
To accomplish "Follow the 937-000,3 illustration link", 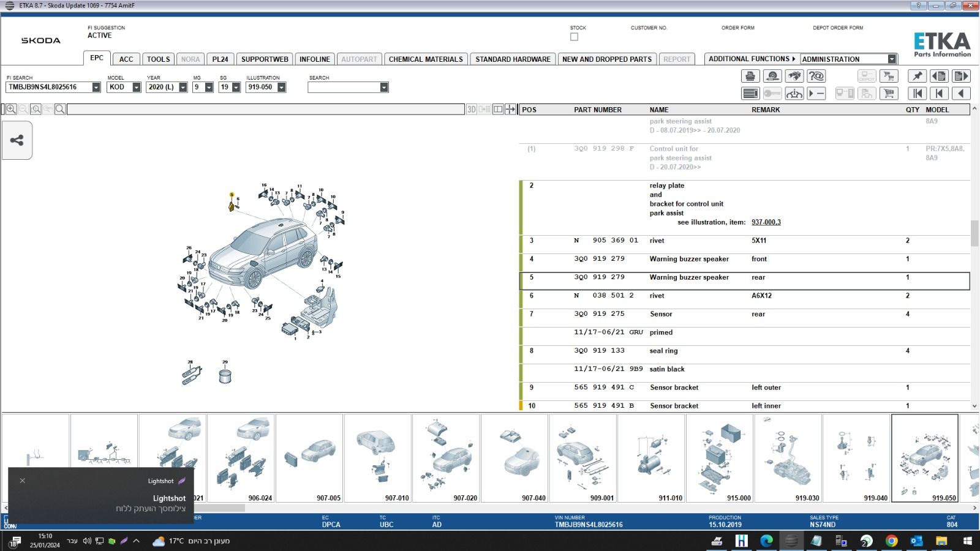I will (x=766, y=222).
